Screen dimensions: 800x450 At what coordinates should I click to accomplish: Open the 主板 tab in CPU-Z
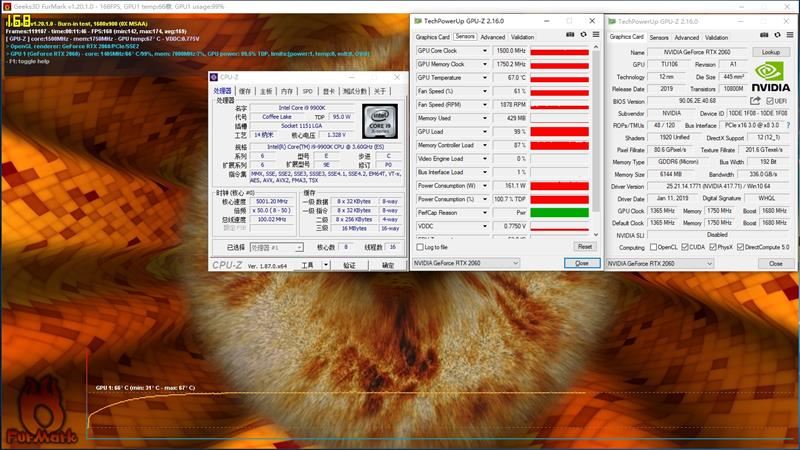(266, 91)
